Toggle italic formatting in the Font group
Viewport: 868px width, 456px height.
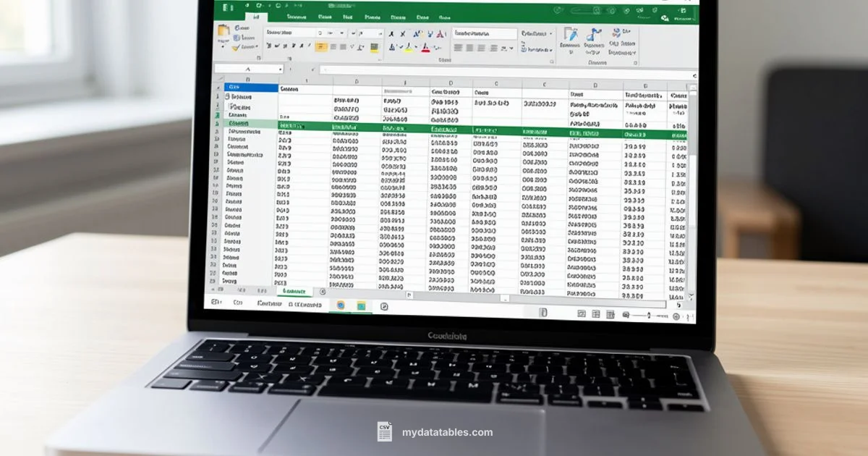278,46
